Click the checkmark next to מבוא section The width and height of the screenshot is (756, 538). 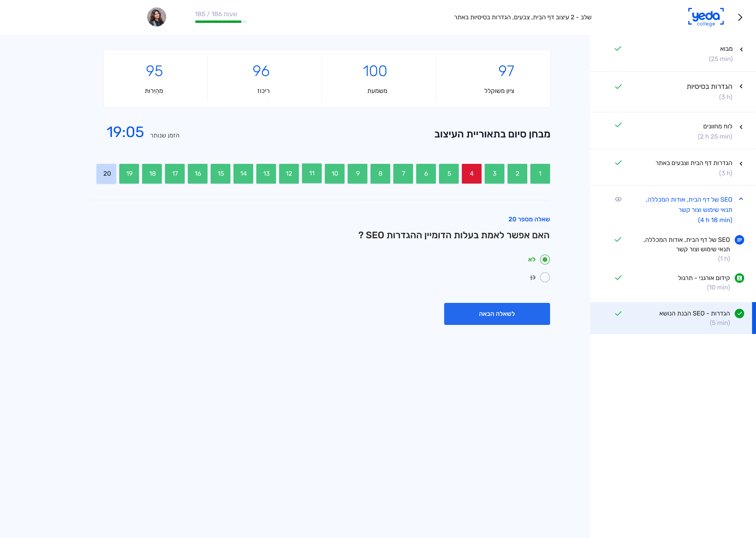click(618, 49)
